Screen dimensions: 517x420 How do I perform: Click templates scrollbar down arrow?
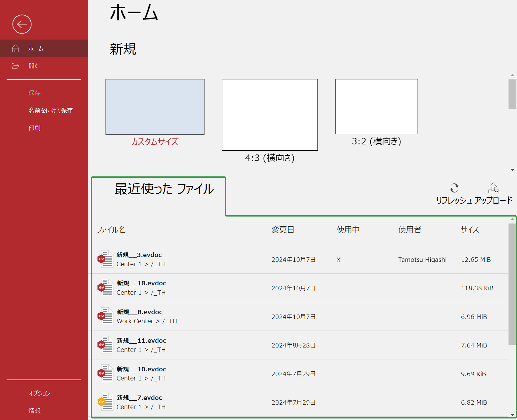click(512, 170)
